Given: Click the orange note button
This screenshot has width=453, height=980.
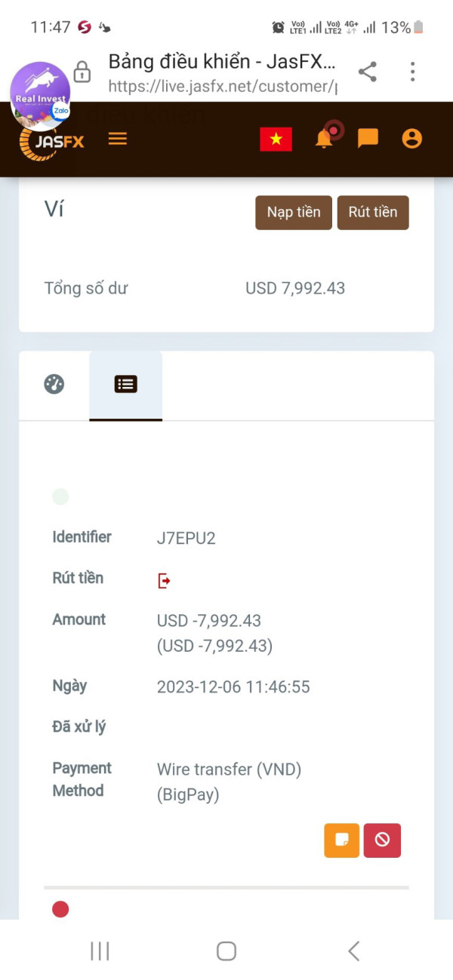Looking at the screenshot, I should 342,840.
